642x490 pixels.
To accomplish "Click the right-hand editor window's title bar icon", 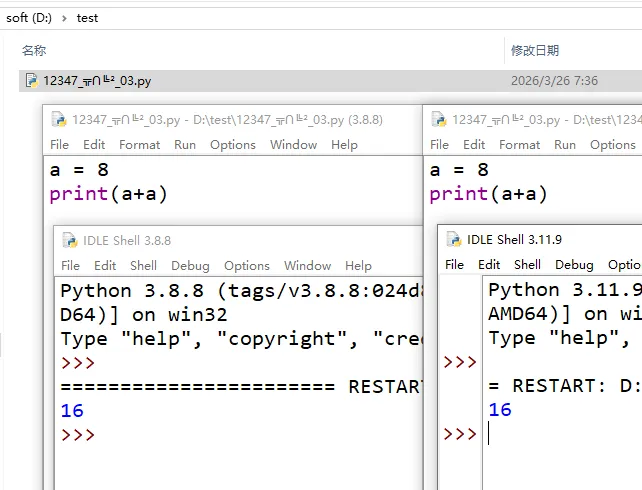I will pyautogui.click(x=439, y=119).
